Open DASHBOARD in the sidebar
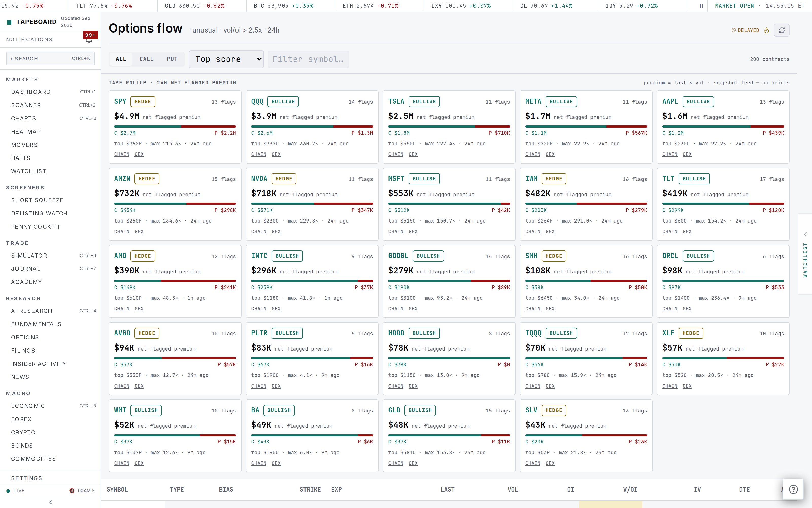The height and width of the screenshot is (508, 812). (50, 92)
